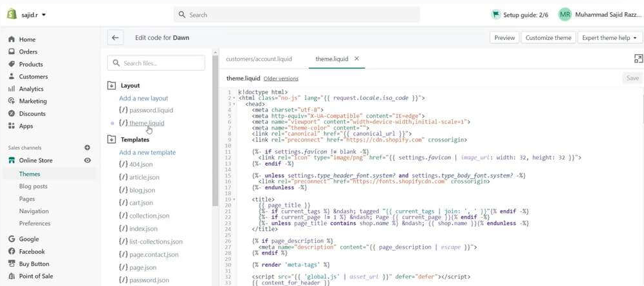The height and width of the screenshot is (286, 644).
Task: Go to Customers section
Action: (x=33, y=77)
